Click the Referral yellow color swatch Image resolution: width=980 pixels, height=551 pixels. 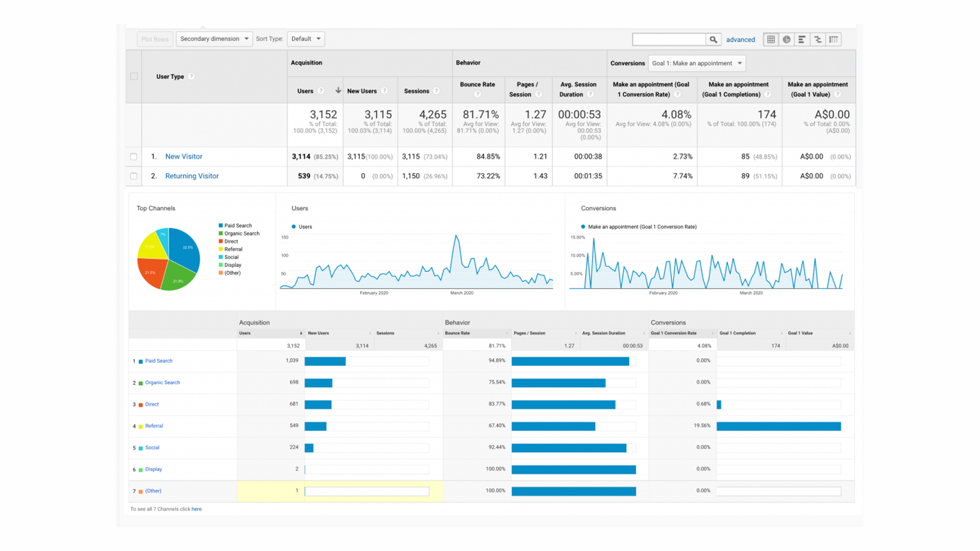click(141, 427)
